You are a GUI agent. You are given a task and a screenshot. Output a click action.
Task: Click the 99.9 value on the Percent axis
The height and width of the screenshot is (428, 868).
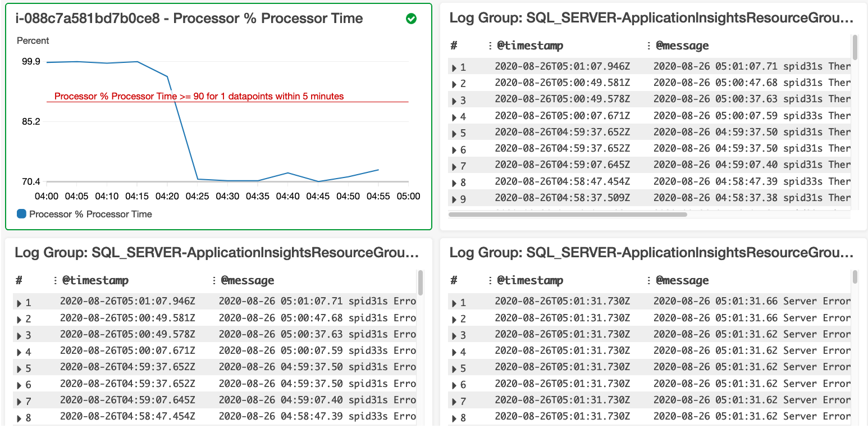click(x=30, y=61)
